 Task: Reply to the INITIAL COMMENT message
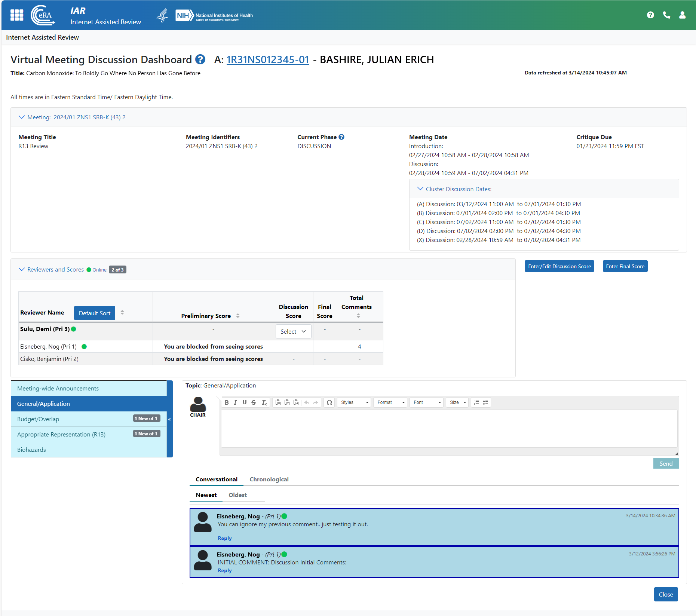pyautogui.click(x=225, y=570)
